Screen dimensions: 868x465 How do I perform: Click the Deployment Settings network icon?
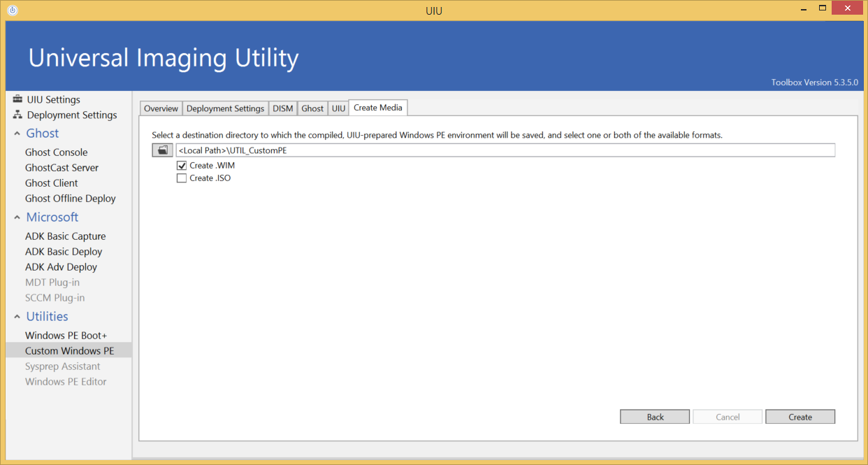pos(18,115)
